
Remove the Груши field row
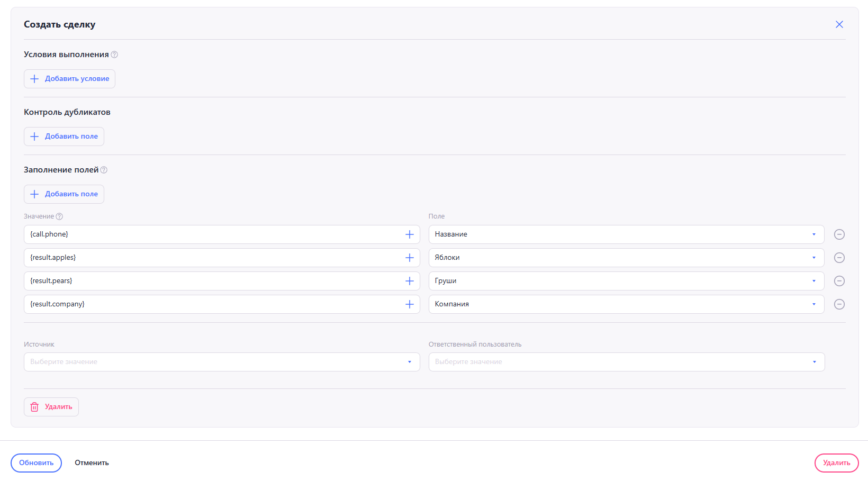(x=839, y=281)
